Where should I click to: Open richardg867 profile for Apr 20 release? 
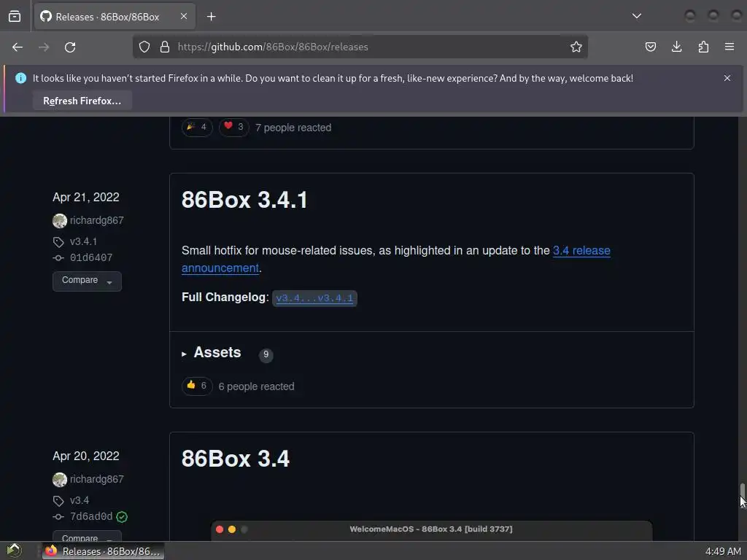[97, 480]
